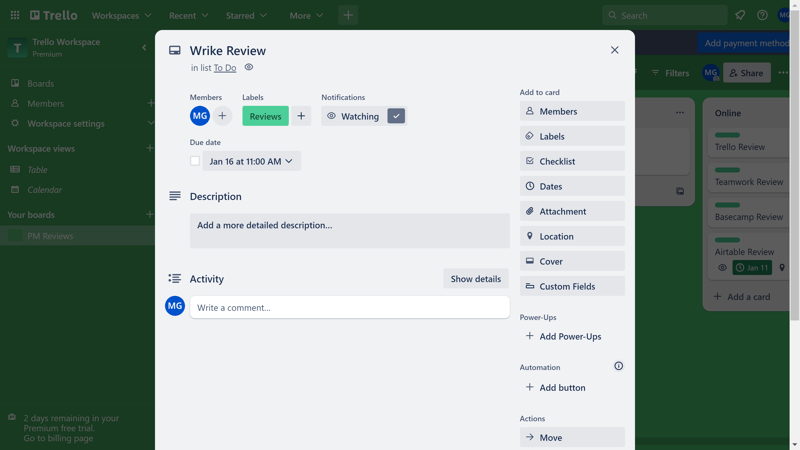Open the Custom Fields option
Viewport: 800px width, 450px height.
pyautogui.click(x=572, y=286)
